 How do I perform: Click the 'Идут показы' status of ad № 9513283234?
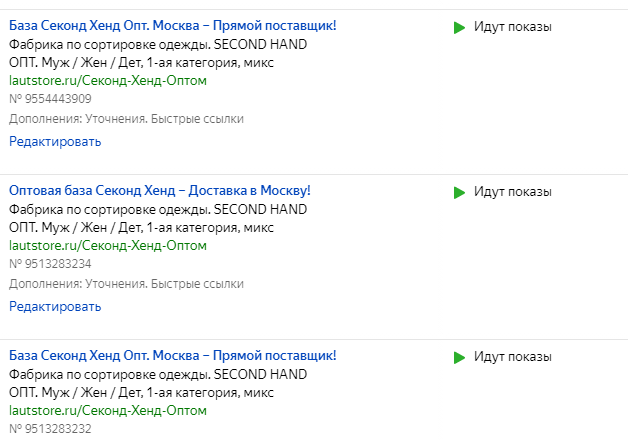[x=512, y=192]
